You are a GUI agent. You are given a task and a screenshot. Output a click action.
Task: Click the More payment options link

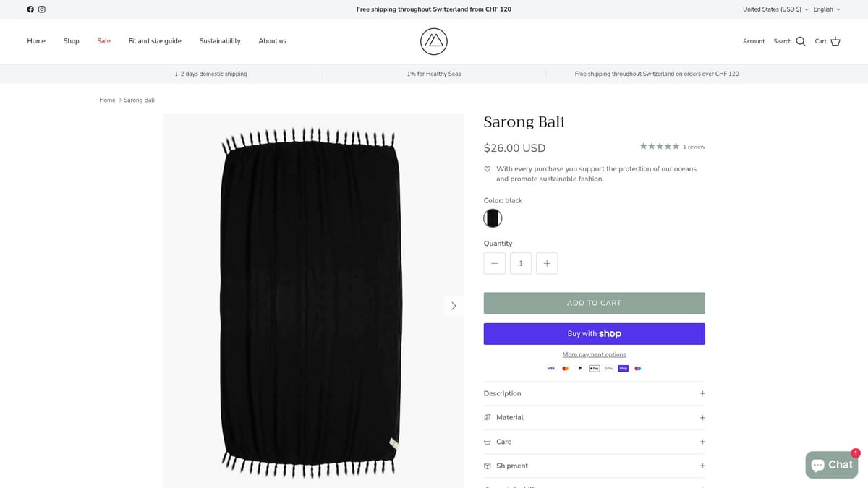pyautogui.click(x=594, y=354)
